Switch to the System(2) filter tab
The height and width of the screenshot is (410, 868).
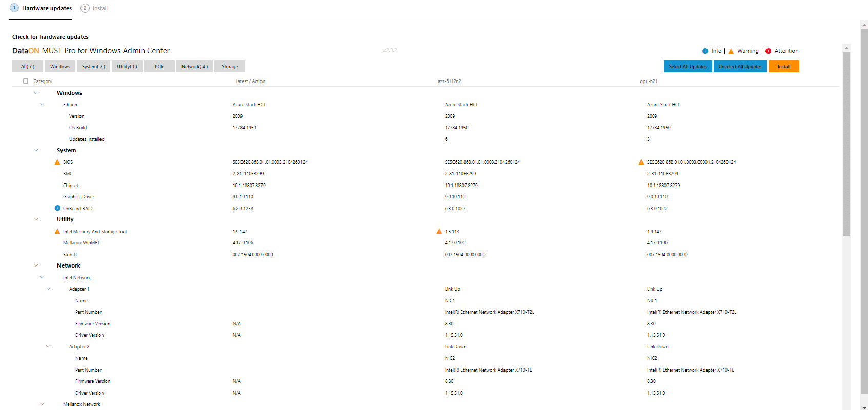coord(93,66)
